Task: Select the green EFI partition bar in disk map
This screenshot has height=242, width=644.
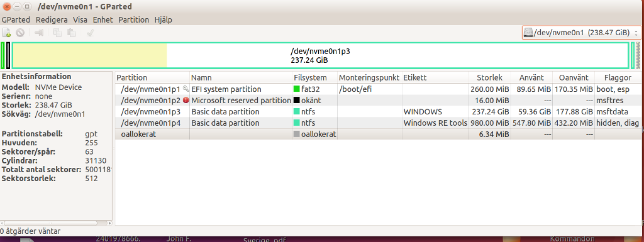Action: point(3,55)
